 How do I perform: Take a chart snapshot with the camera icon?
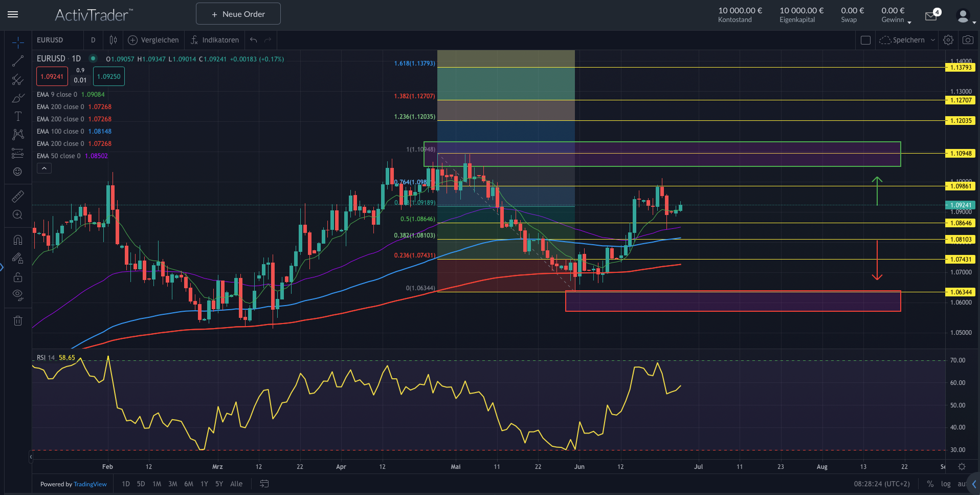click(x=968, y=39)
